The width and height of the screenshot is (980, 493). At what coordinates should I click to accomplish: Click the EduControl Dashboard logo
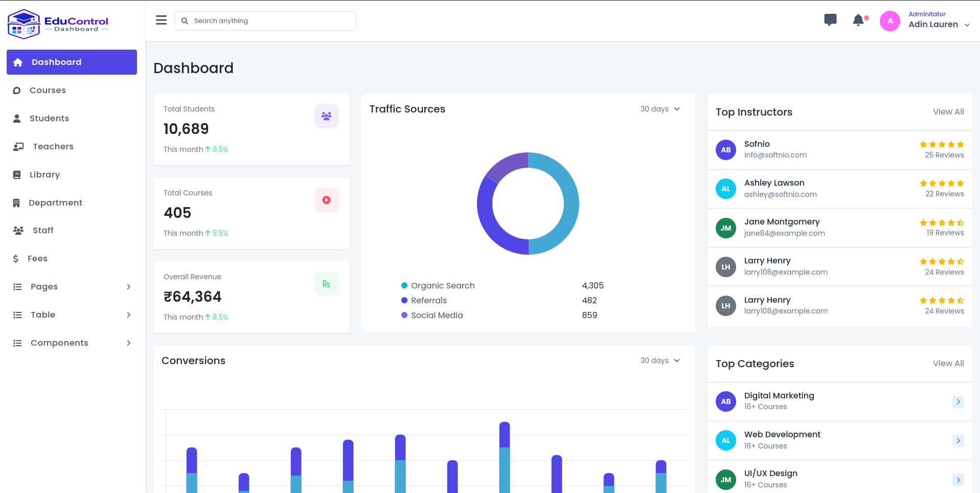[x=58, y=24]
